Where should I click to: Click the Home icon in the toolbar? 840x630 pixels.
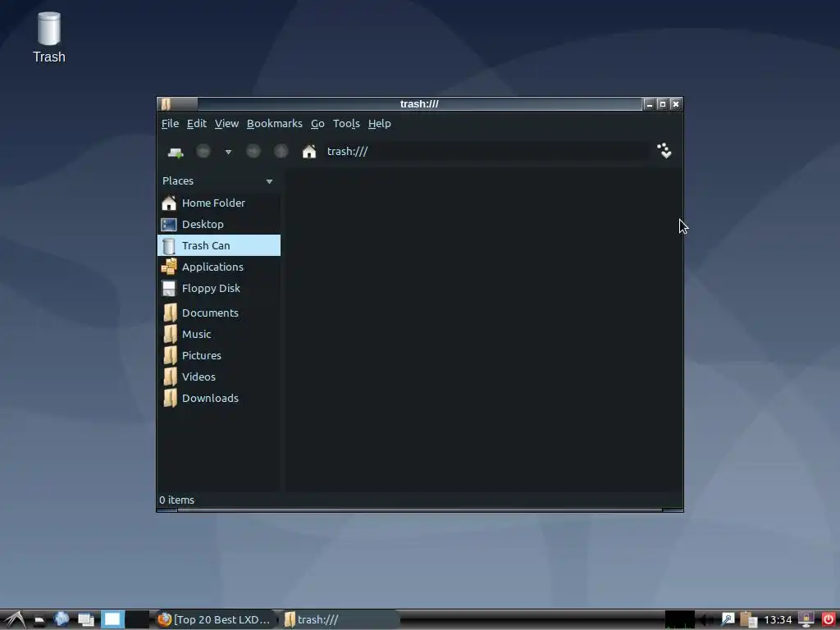(x=309, y=152)
